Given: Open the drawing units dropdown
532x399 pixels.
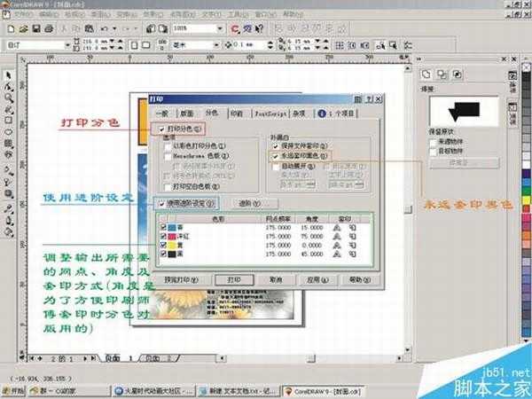Looking at the screenshot, I should [x=216, y=45].
